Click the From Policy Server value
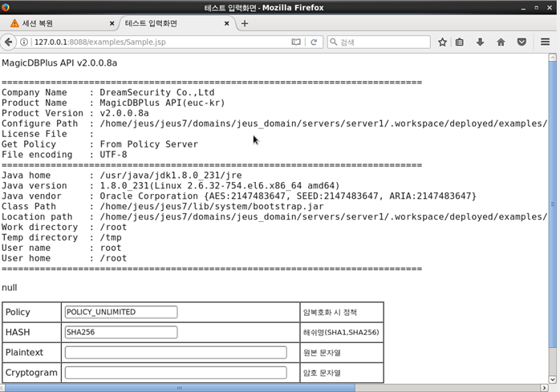The height and width of the screenshot is (392, 560). point(148,144)
